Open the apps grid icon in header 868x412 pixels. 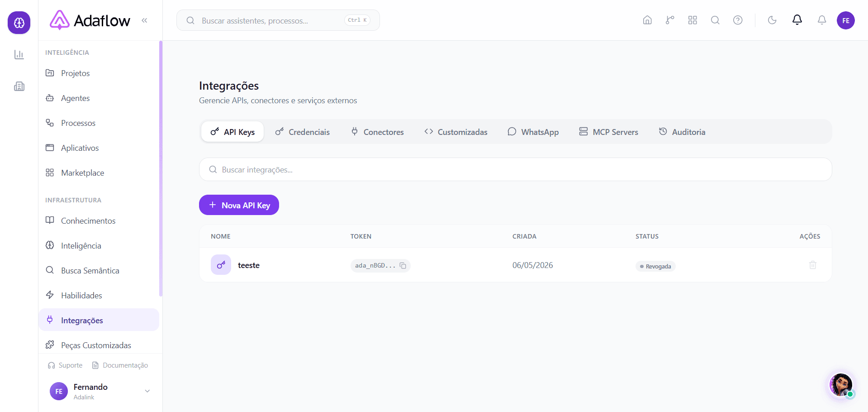[x=693, y=20]
